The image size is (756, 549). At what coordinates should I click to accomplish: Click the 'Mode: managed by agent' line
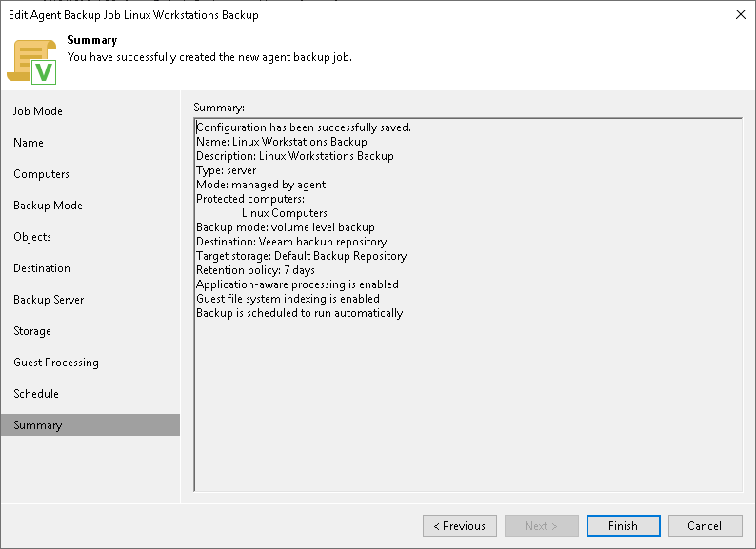click(x=261, y=185)
